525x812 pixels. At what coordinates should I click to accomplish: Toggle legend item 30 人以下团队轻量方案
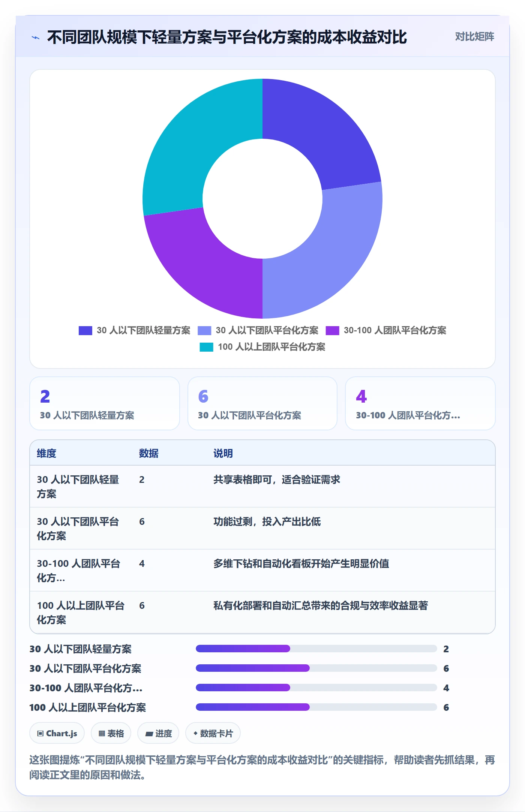pyautogui.click(x=135, y=330)
